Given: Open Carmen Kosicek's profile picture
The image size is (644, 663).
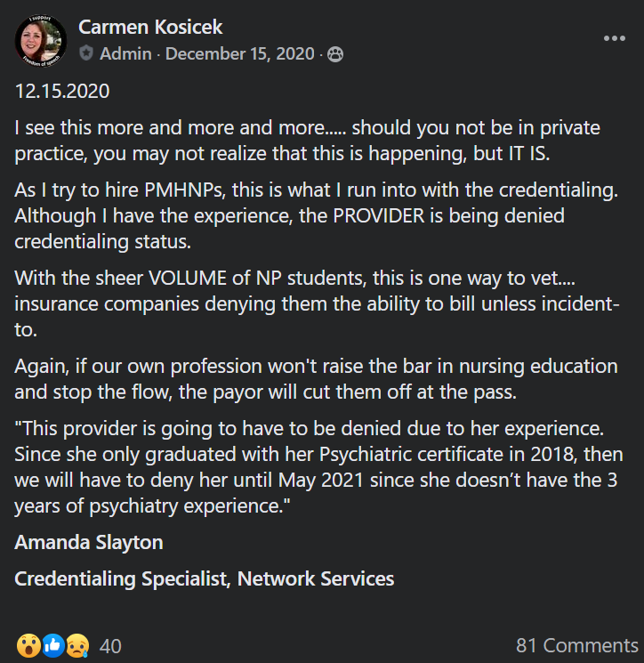Looking at the screenshot, I should 41,41.
